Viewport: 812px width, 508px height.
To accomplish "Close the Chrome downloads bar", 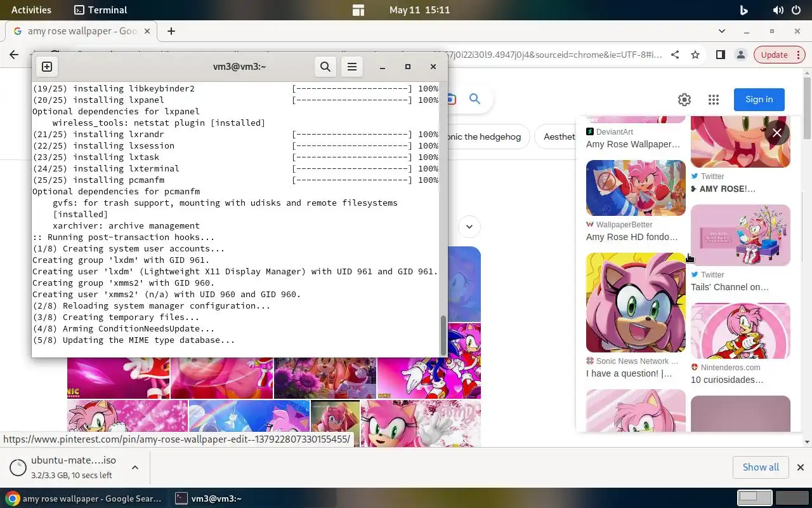I will (800, 467).
